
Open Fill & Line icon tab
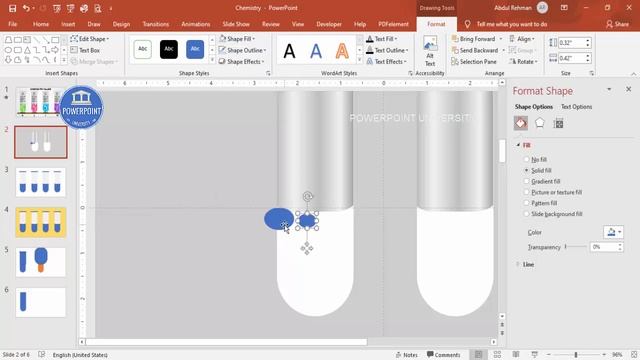(x=521, y=123)
